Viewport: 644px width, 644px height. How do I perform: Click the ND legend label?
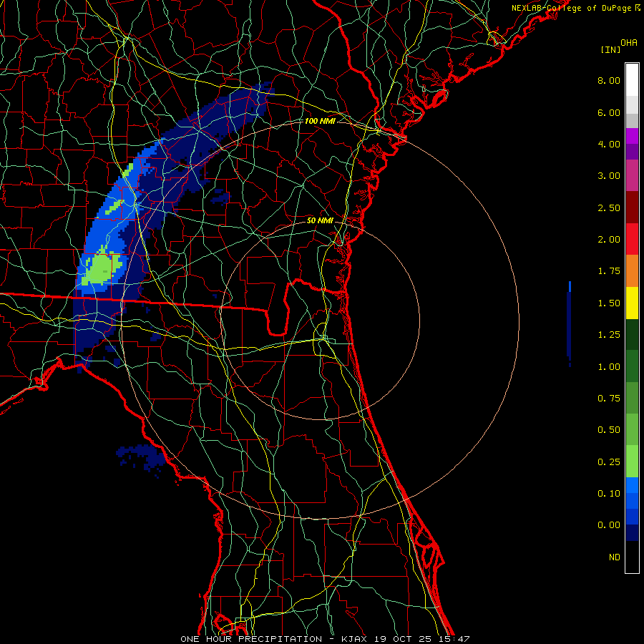(615, 557)
